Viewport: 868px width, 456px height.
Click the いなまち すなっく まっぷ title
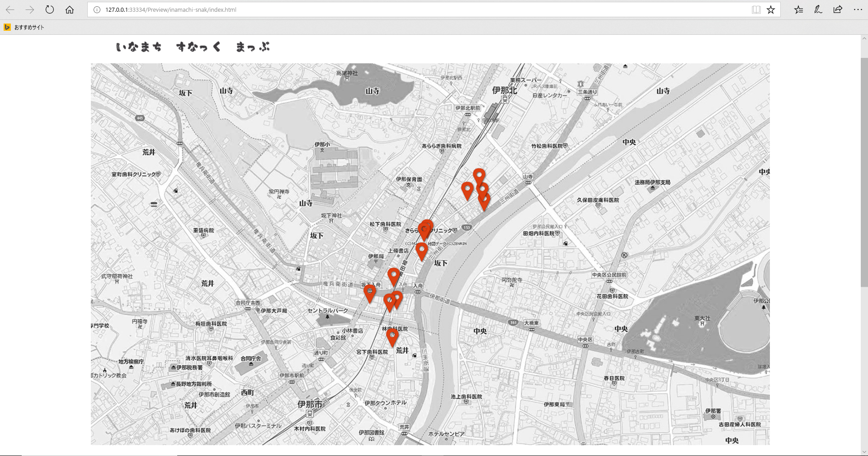[x=193, y=47]
